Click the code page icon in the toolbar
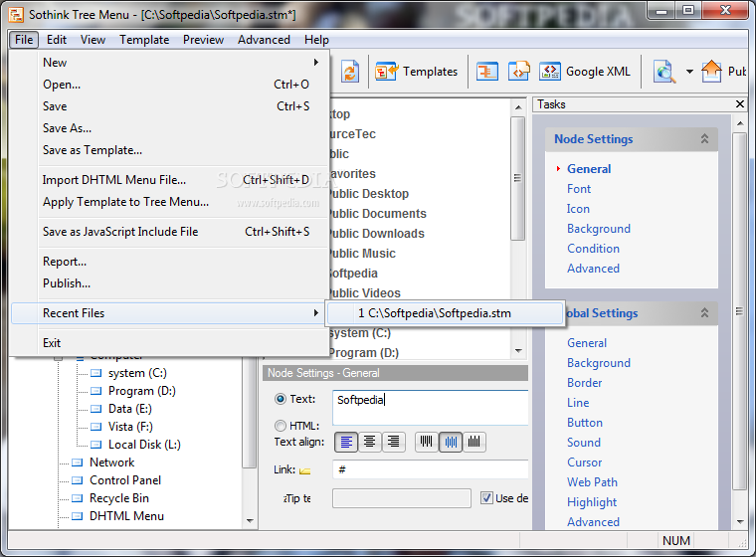The image size is (756, 557). (x=519, y=72)
